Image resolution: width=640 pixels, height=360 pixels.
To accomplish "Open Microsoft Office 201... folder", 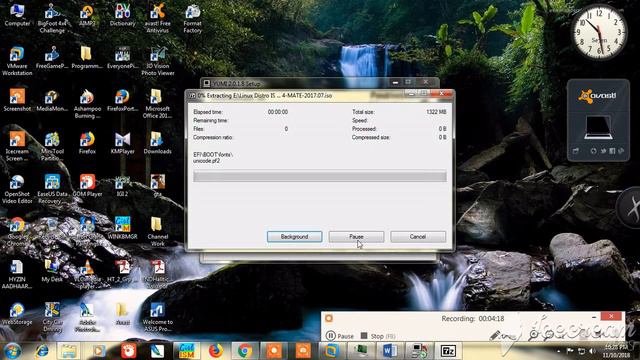I will (158, 104).
